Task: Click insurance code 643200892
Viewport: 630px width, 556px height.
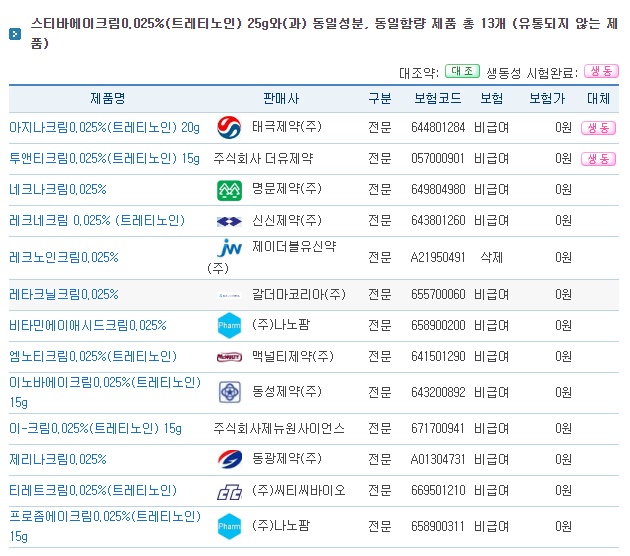Action: pyautogui.click(x=438, y=392)
